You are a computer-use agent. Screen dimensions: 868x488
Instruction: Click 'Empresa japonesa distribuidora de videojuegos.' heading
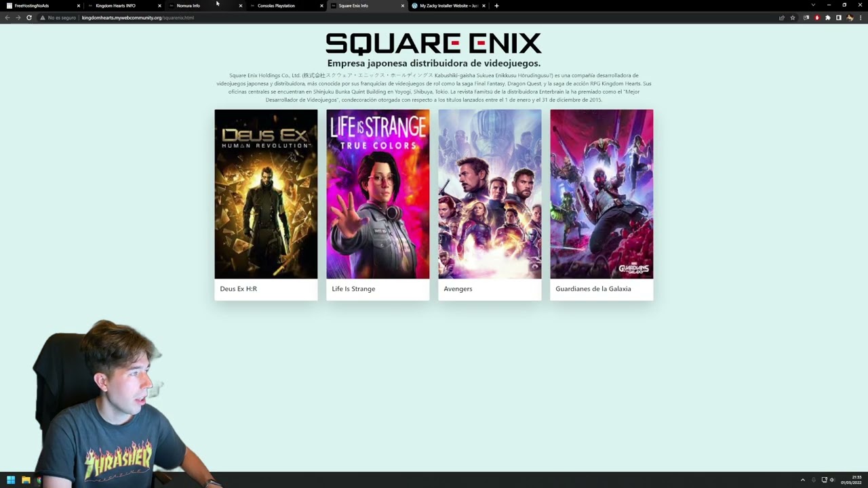[x=434, y=64]
